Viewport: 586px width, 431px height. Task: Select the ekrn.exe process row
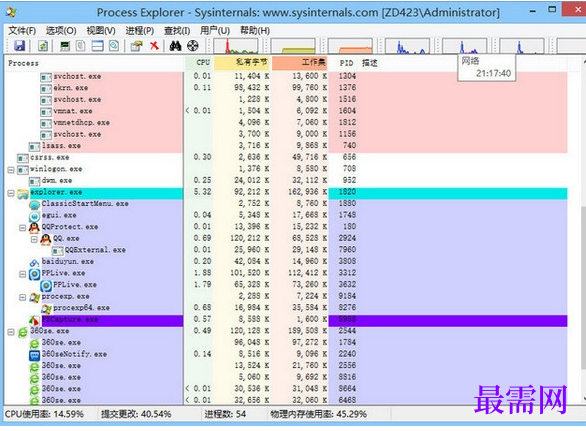point(286,88)
